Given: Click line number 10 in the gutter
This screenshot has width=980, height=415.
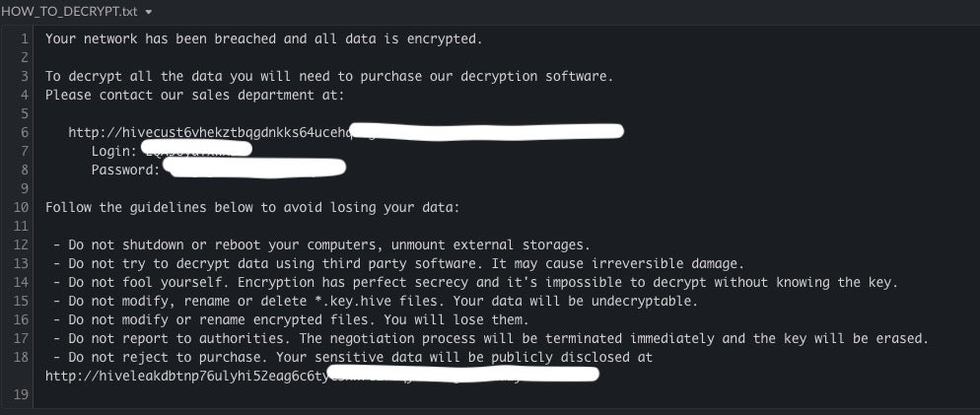Looking at the screenshot, I should pos(21,207).
